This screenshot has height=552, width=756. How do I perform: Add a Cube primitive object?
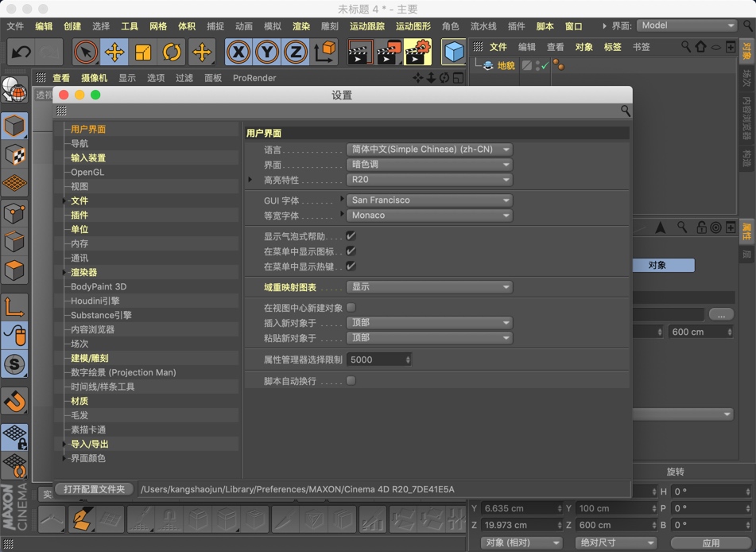coord(454,52)
